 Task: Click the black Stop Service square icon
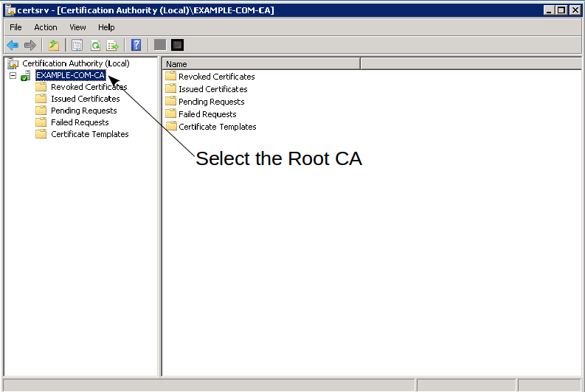(177, 45)
